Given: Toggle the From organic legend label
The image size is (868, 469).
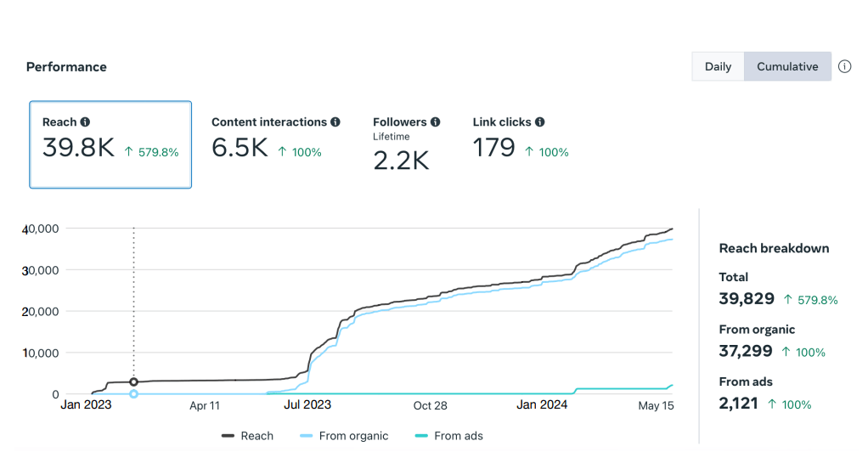Looking at the screenshot, I should click(x=353, y=436).
